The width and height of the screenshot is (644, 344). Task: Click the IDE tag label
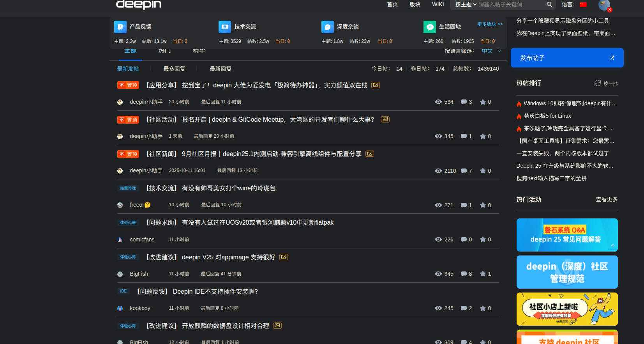coord(123,291)
